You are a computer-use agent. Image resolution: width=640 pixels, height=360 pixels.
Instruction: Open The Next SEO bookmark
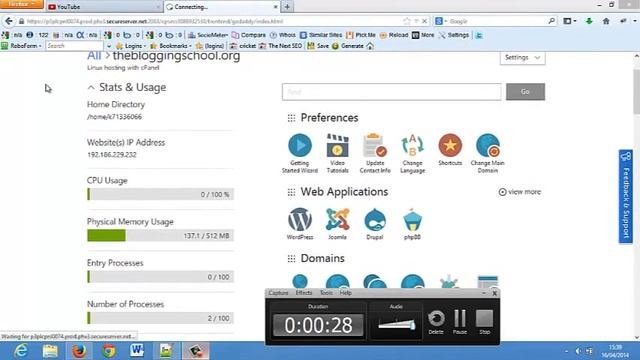click(x=280, y=46)
